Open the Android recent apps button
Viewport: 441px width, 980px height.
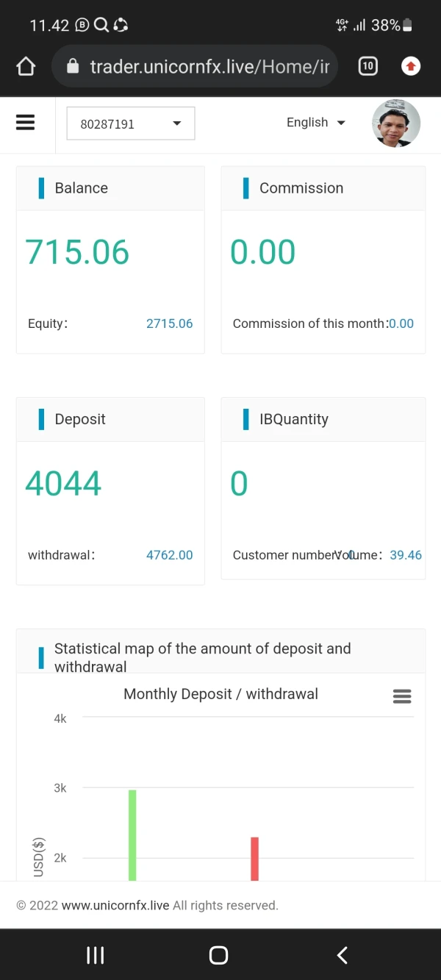point(96,954)
